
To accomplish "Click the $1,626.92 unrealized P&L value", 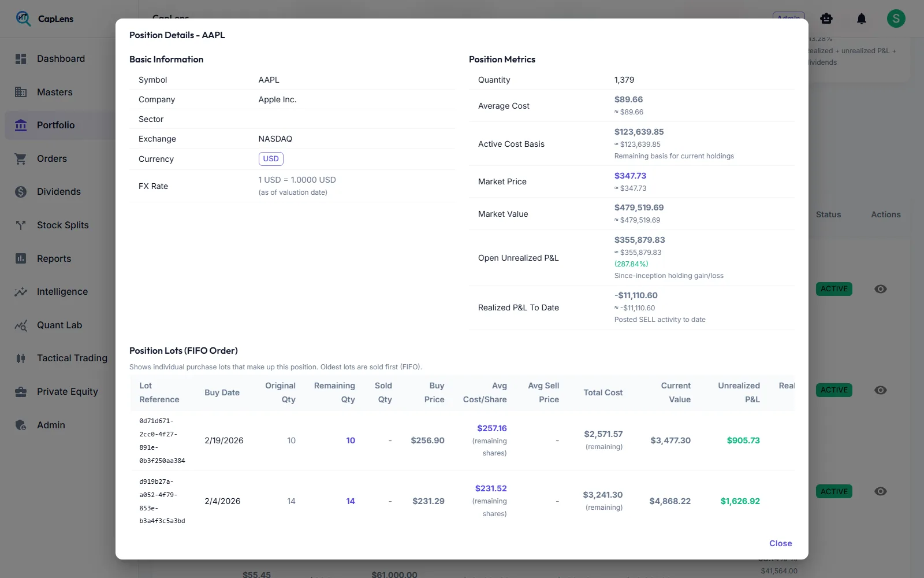I will pos(740,501).
